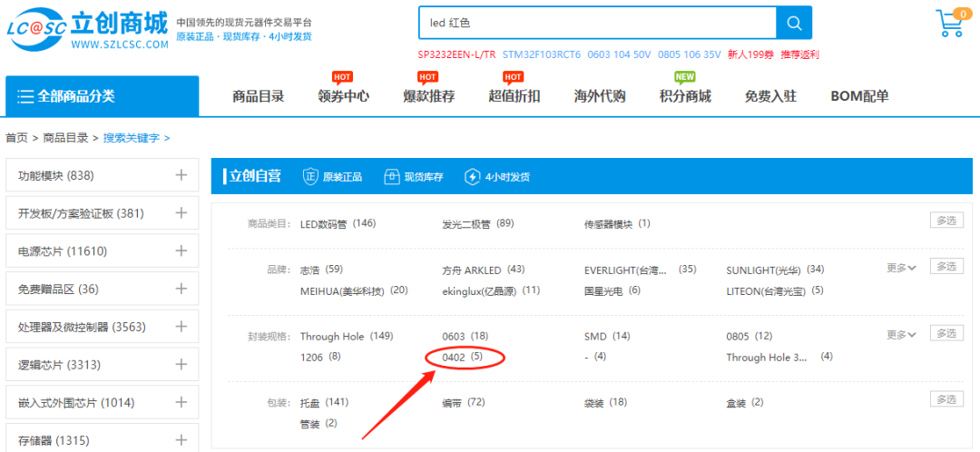This screenshot has width=980, height=452.
Task: Click the hamburger icon in 全部商品分类
Action: tap(25, 96)
